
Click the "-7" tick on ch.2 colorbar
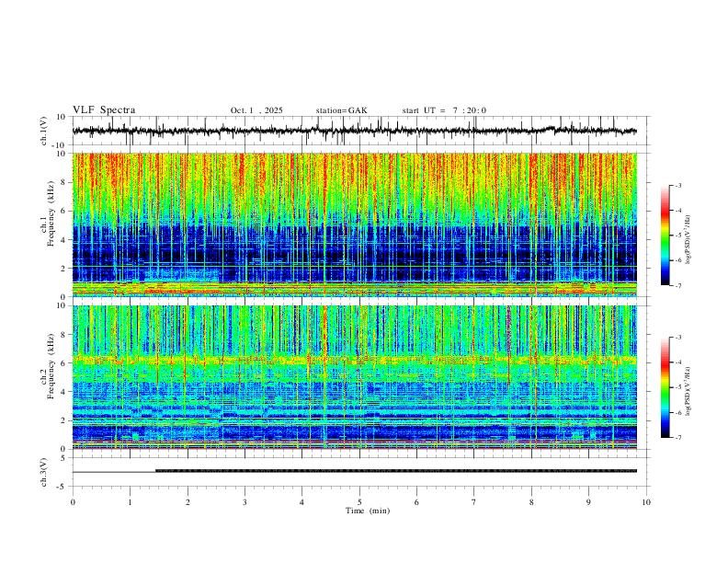pos(677,437)
